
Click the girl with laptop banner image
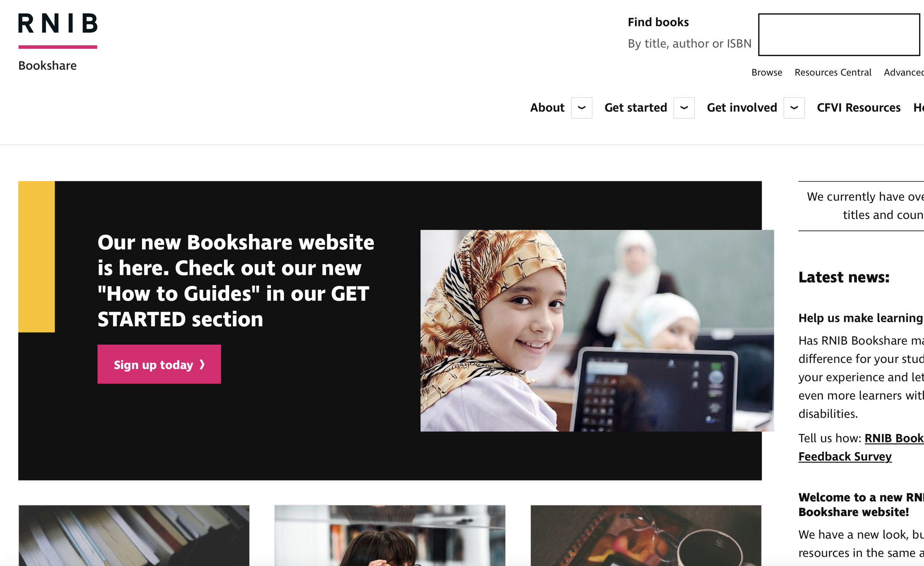pyautogui.click(x=597, y=331)
